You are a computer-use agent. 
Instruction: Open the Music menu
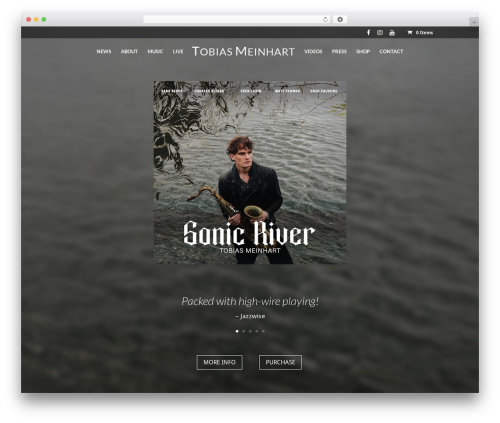coord(155,51)
